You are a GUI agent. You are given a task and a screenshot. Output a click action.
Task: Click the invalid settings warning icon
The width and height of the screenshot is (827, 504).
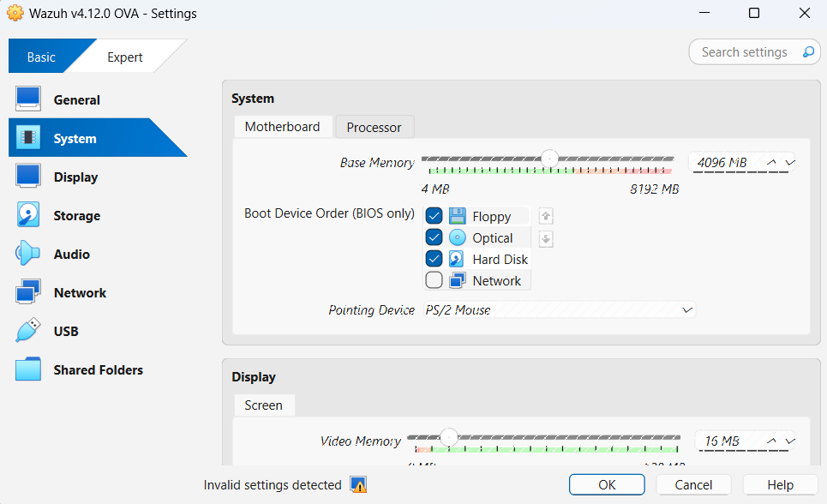[x=358, y=485]
